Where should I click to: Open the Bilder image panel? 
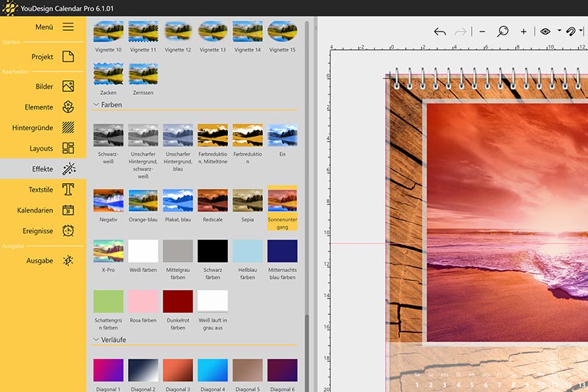tap(68, 86)
